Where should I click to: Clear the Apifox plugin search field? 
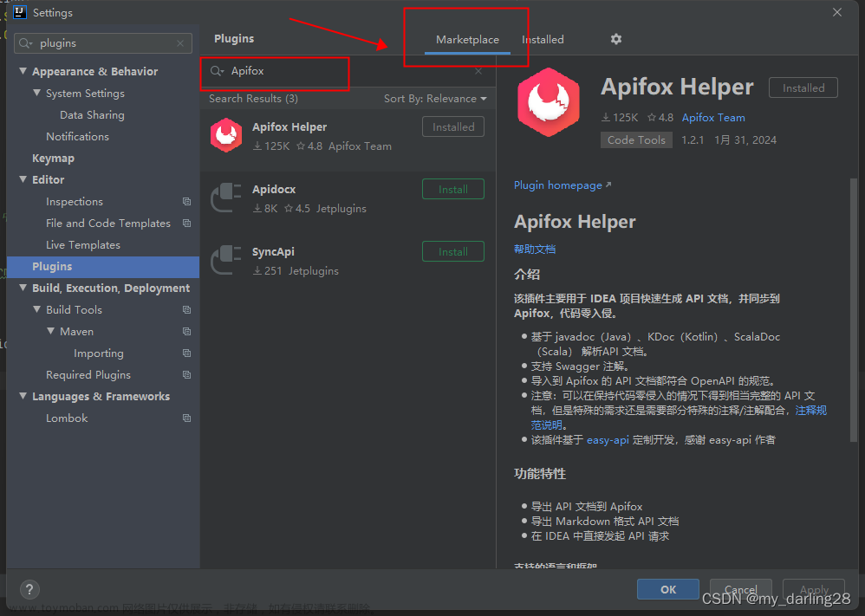(478, 71)
